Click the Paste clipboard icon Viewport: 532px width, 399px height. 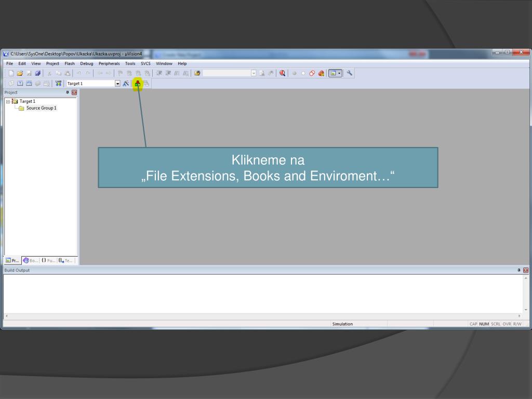click(x=68, y=73)
